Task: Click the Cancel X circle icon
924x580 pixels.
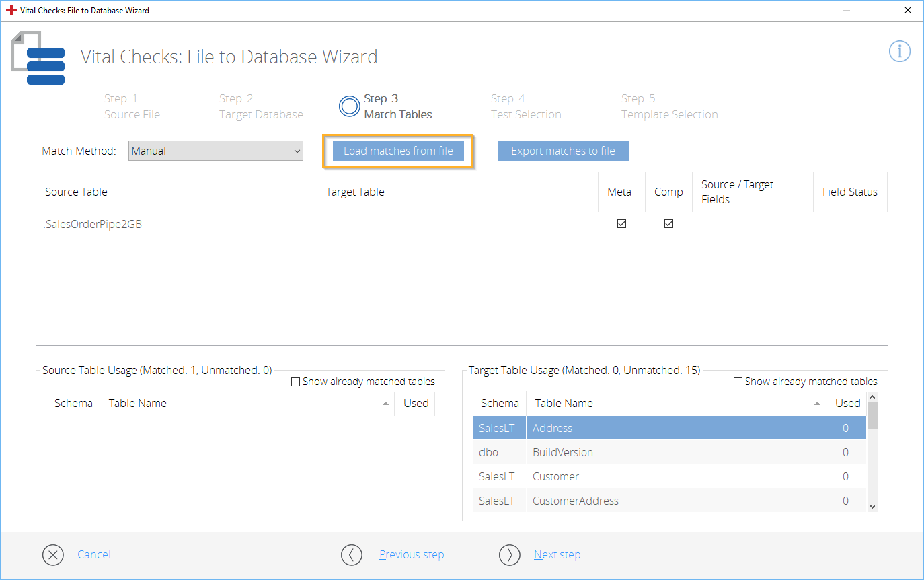Action: [x=53, y=554]
